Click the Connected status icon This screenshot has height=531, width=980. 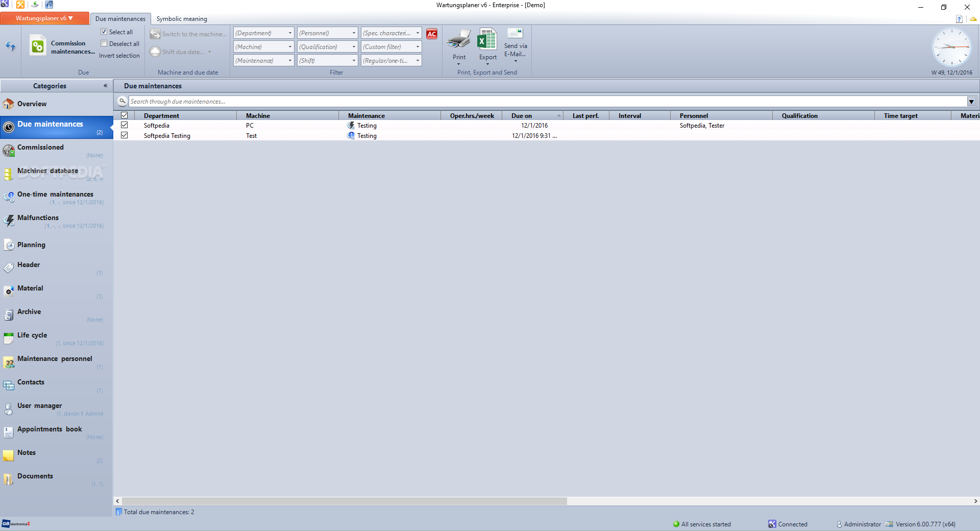[772, 524]
